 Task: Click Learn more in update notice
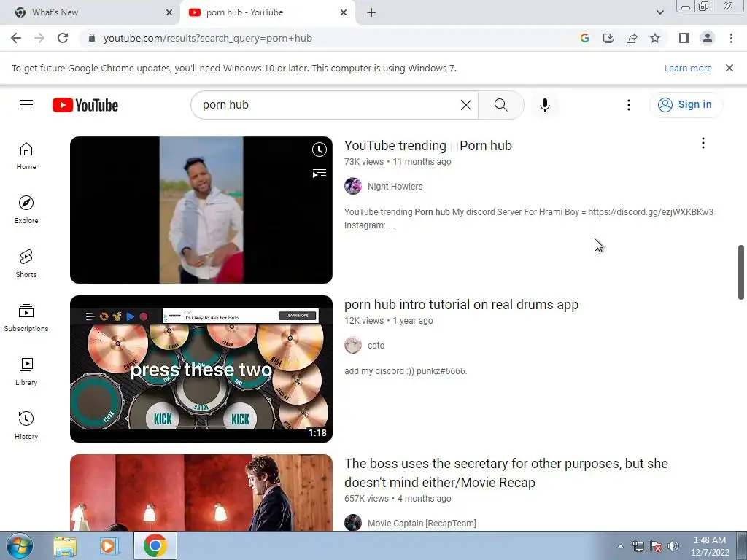pyautogui.click(x=688, y=68)
